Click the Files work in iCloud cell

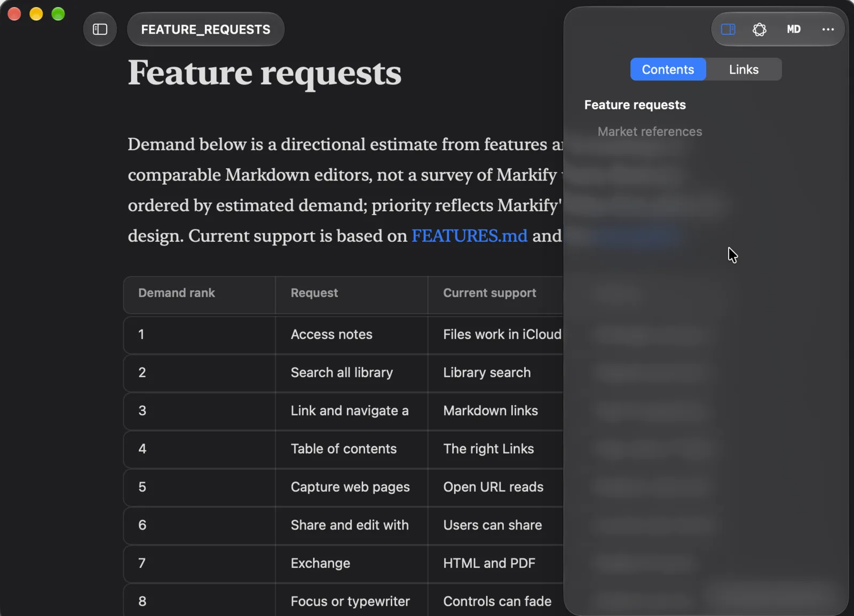495,335
